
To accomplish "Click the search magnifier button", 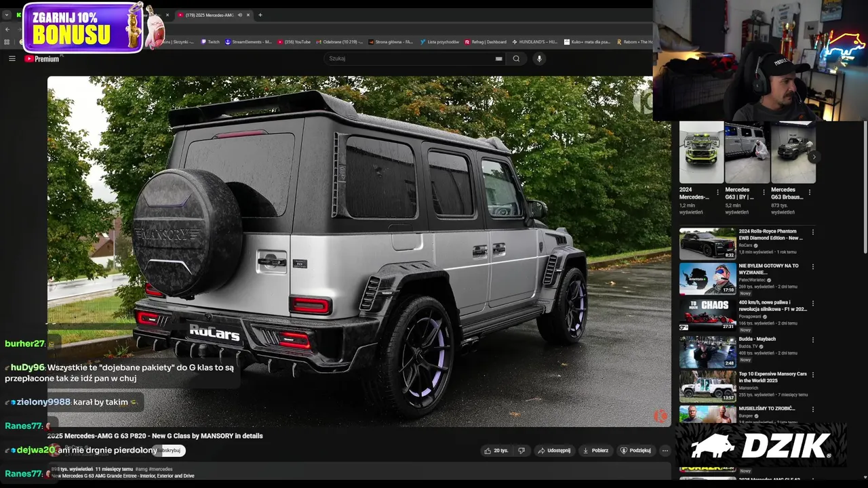I will (516, 58).
